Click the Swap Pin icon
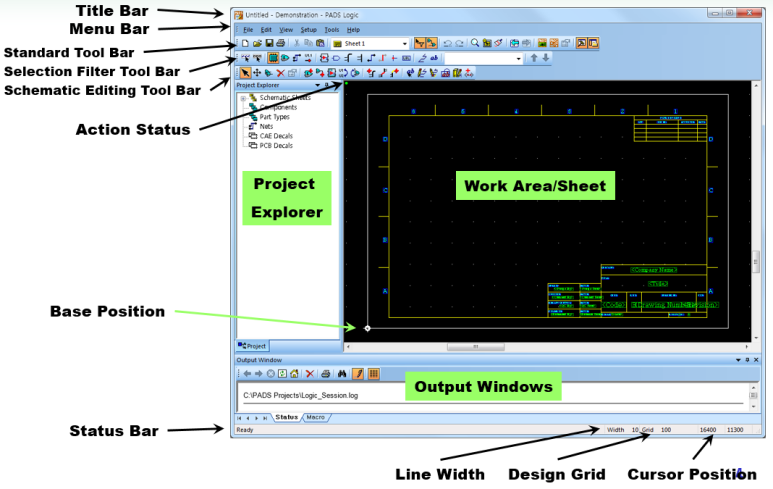This screenshot has height=489, width=773. click(x=355, y=73)
